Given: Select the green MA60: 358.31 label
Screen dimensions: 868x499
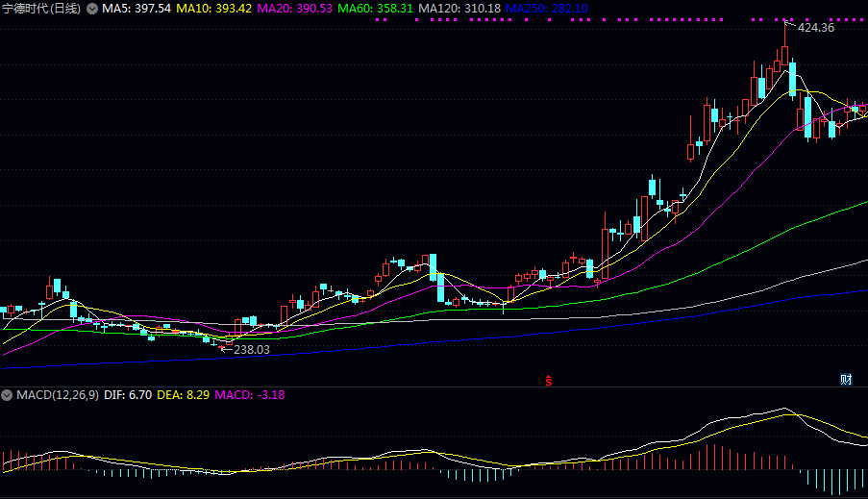Looking at the screenshot, I should tap(375, 9).
